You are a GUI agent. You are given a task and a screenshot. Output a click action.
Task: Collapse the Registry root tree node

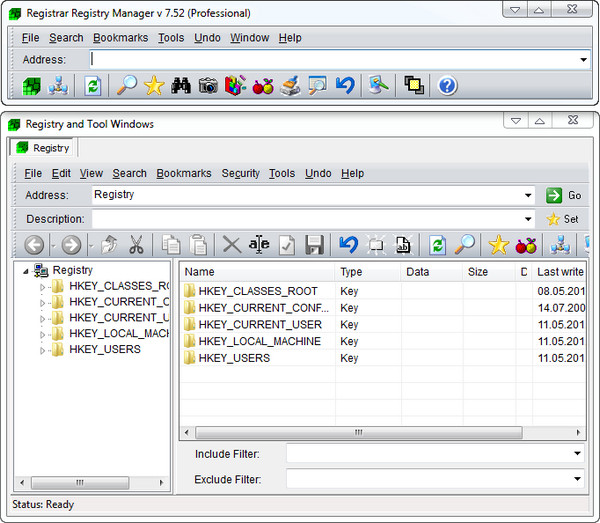26,271
